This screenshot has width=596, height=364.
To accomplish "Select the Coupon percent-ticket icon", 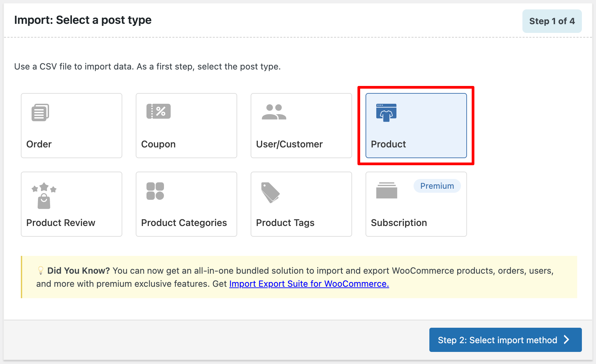I will point(158,111).
